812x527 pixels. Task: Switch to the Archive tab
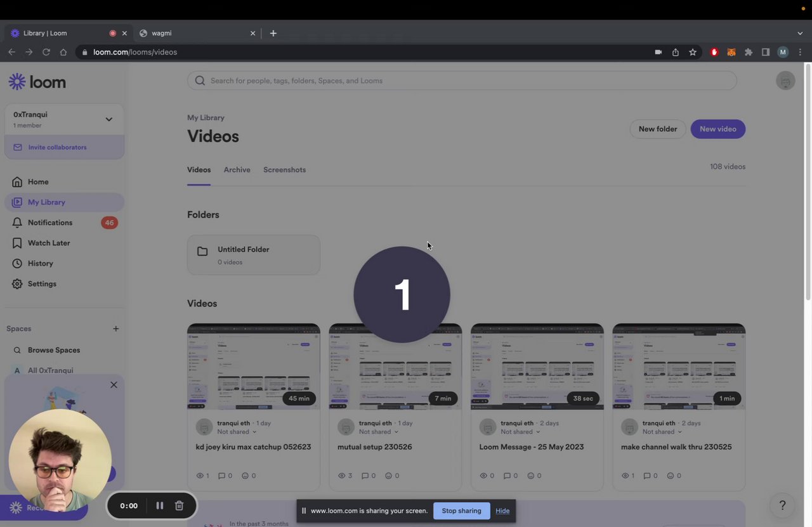tap(237, 170)
